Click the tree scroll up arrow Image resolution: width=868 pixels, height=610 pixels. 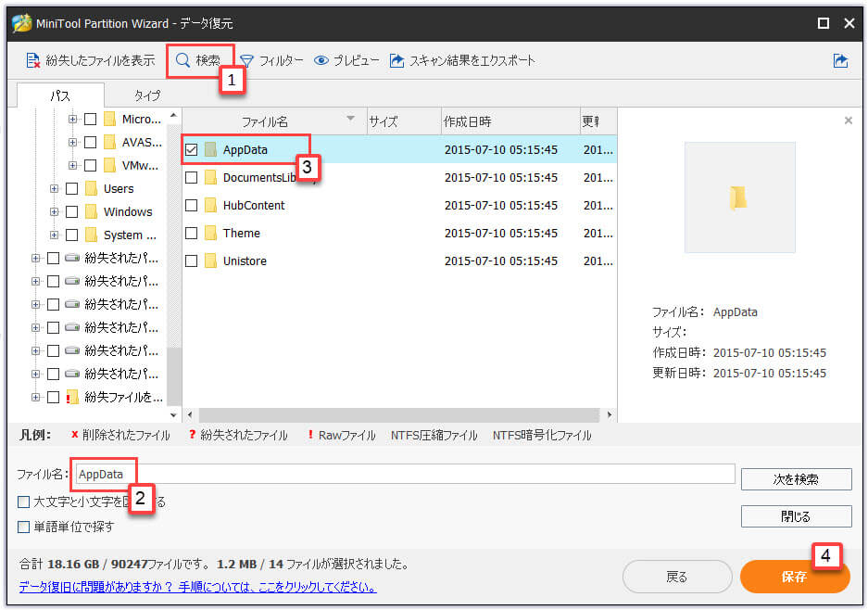(174, 115)
